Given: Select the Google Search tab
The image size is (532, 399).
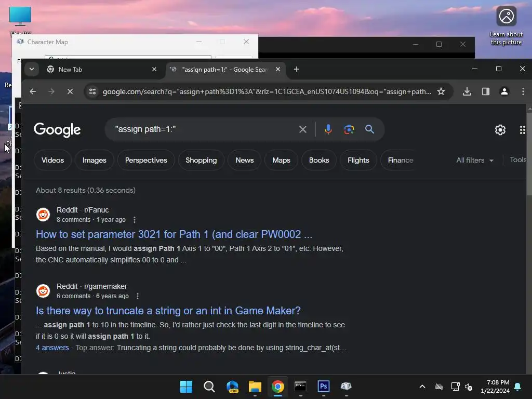Looking at the screenshot, I should 225,69.
